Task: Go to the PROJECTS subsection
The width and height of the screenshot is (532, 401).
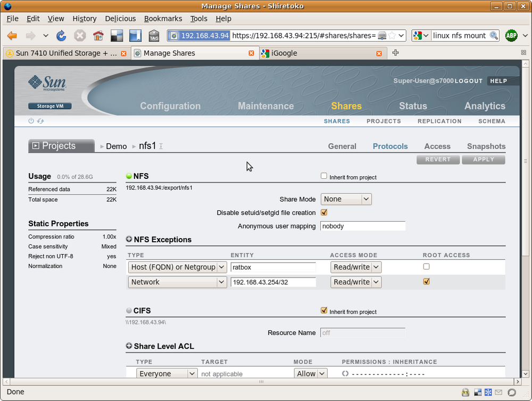Action: pos(384,121)
